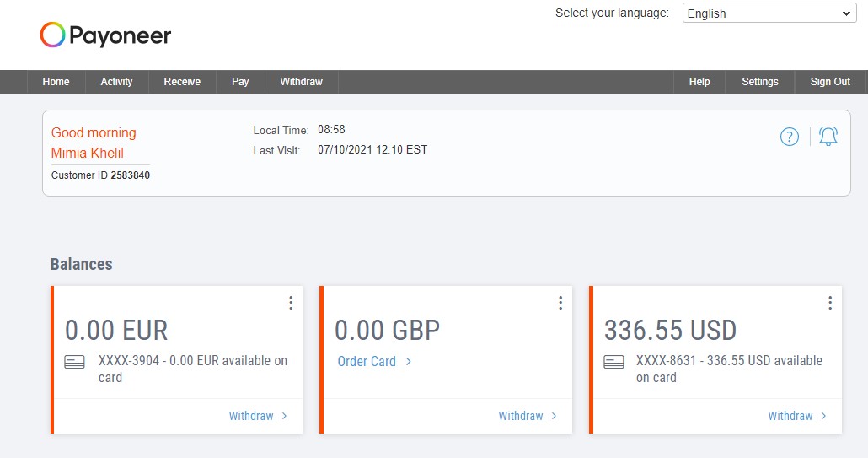Open GBP balance three-dot menu

click(x=560, y=303)
